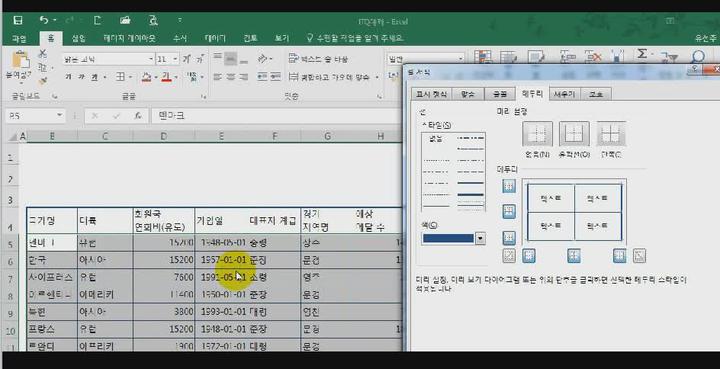Click the Tell Me search box
This screenshot has width=720, height=369.
point(355,38)
